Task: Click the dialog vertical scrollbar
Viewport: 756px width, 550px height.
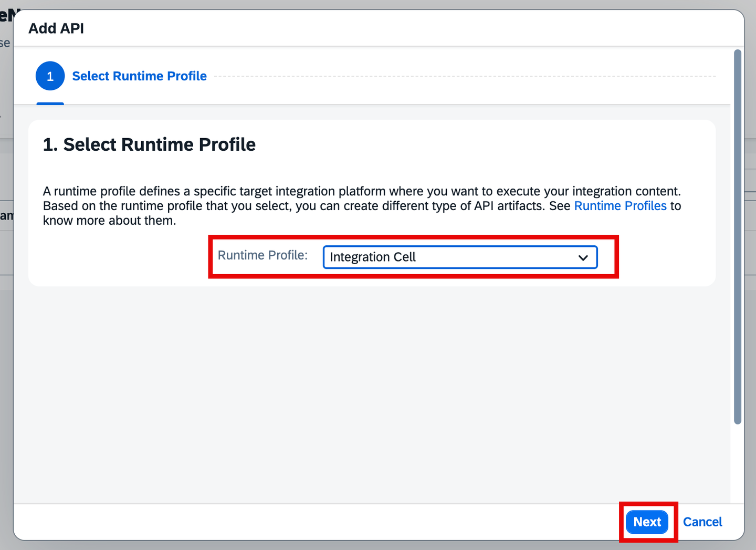Action: click(x=737, y=236)
